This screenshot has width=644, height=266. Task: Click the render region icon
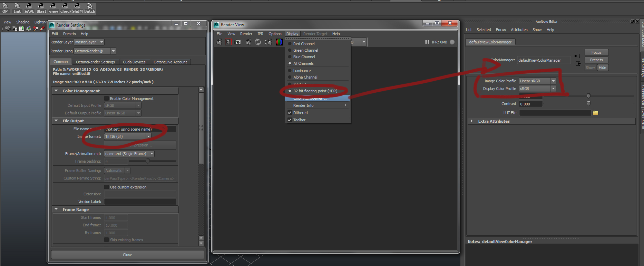228,42
